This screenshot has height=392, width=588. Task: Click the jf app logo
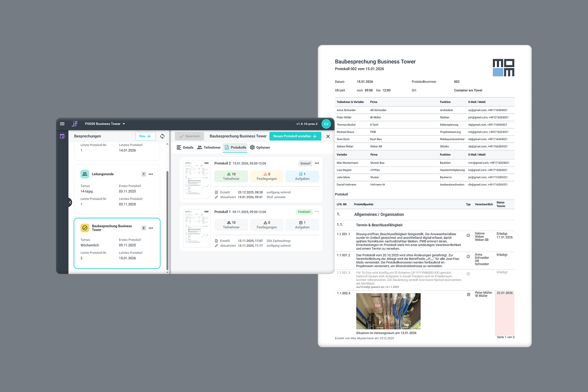(x=75, y=124)
